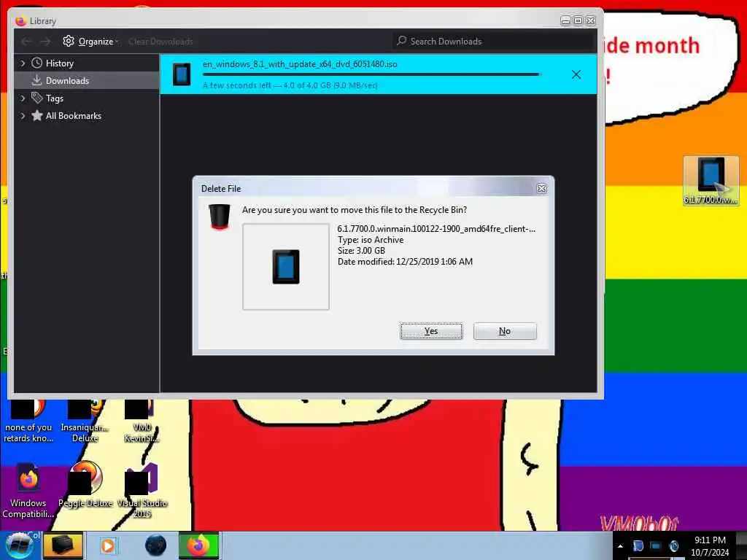Image resolution: width=747 pixels, height=560 pixels.
Task: Click the network tray icon
Action: click(x=656, y=546)
